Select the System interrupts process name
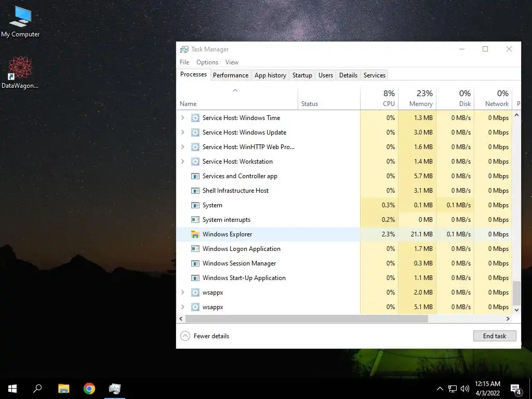The image size is (532, 399). (227, 220)
